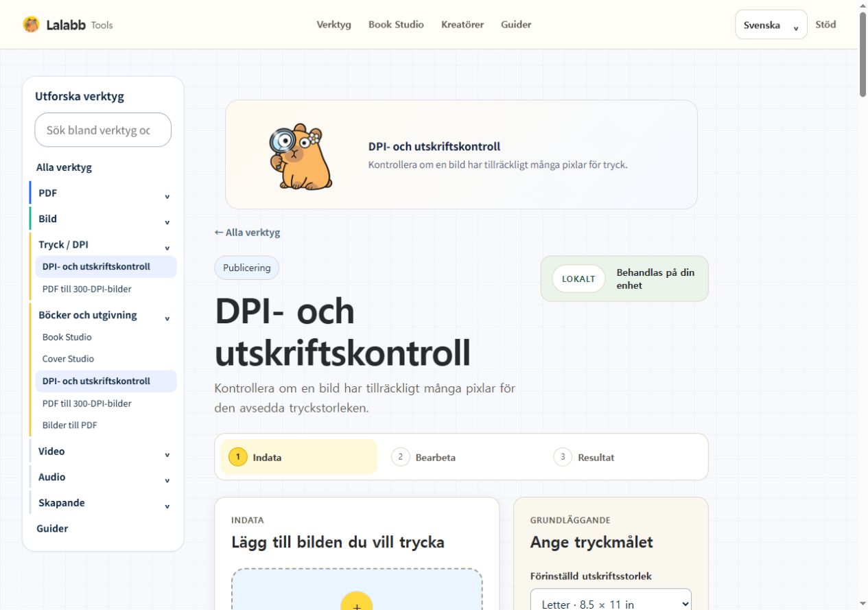
Task: Click the 'Lägg till bilden du vill trycka' heading
Action: pyautogui.click(x=338, y=542)
